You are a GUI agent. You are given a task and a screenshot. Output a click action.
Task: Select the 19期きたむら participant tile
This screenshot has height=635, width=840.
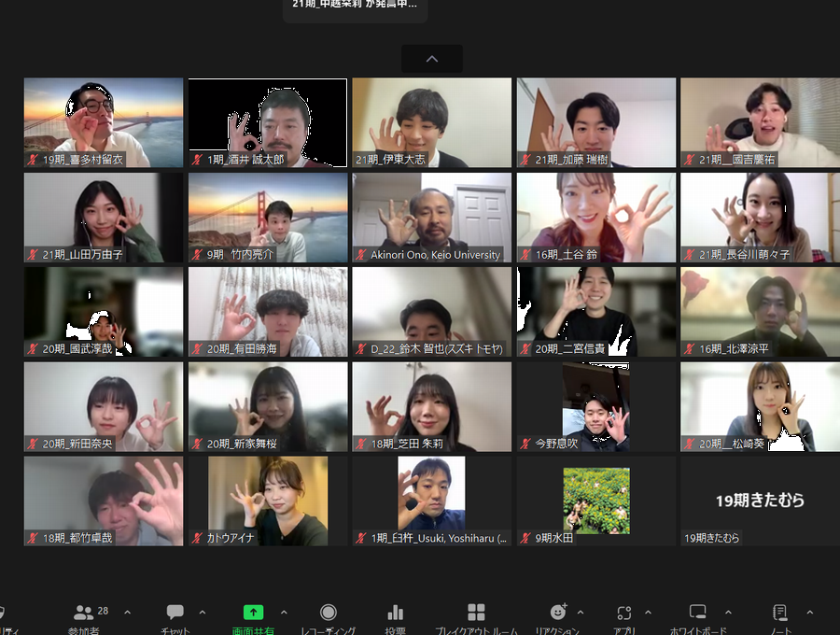[760, 501]
